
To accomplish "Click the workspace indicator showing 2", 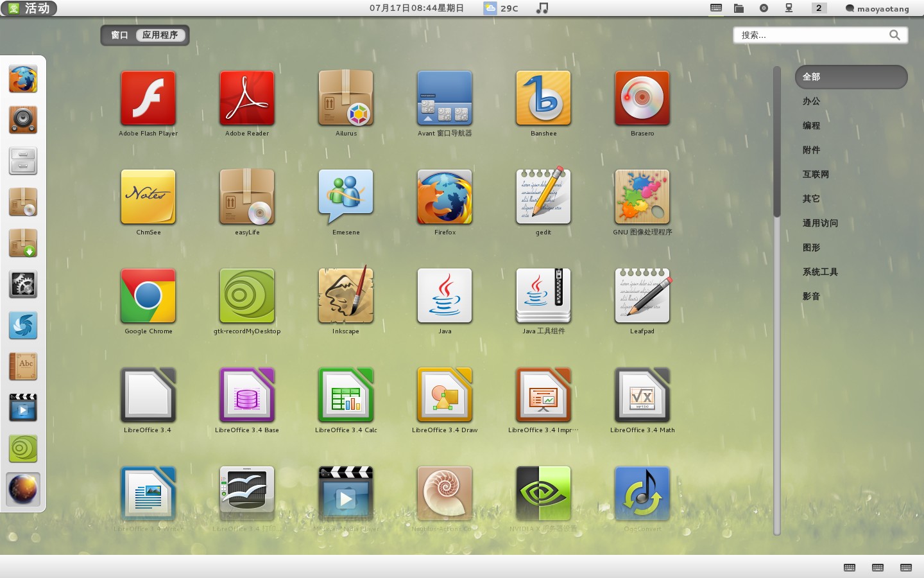I will tap(818, 8).
